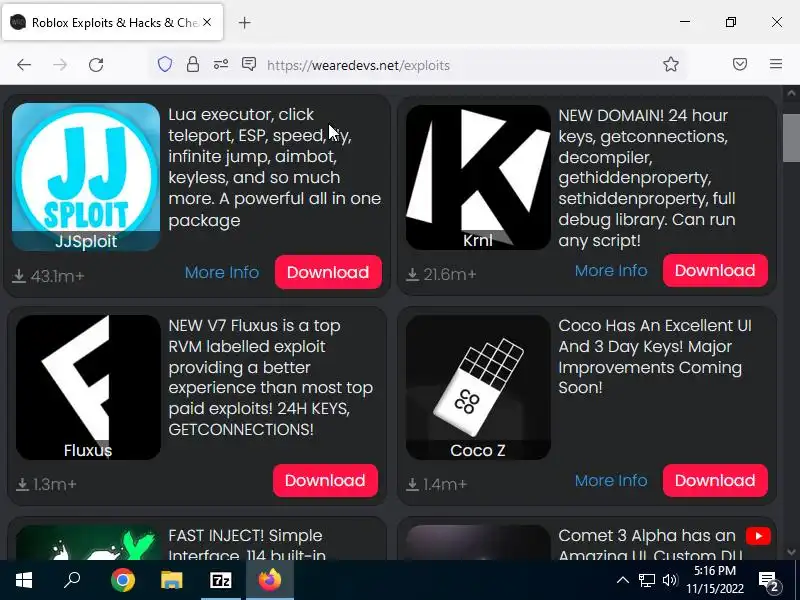Open File Explorer from taskbar
The width and height of the screenshot is (800, 600).
171,580
